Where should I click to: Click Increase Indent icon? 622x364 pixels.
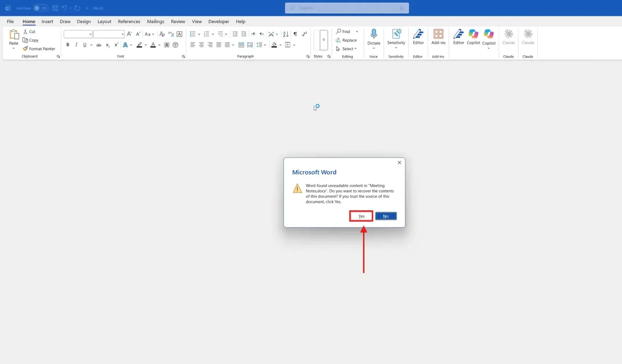tap(244, 34)
